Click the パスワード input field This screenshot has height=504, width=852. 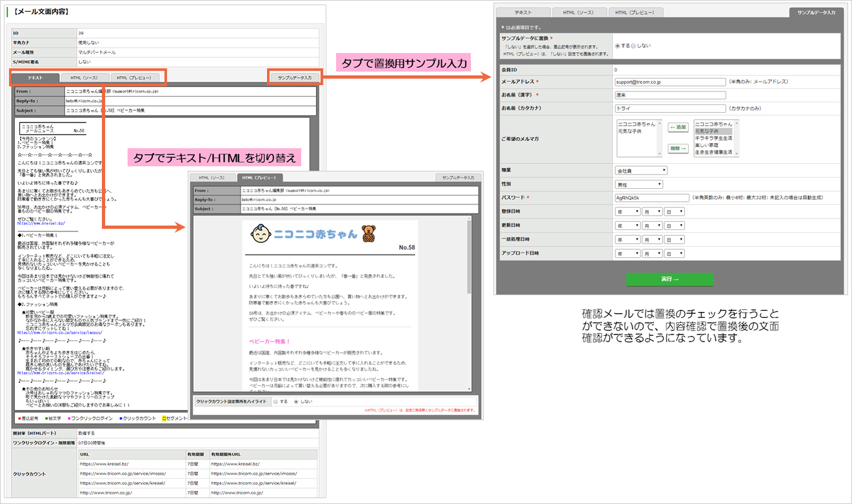pos(652,197)
